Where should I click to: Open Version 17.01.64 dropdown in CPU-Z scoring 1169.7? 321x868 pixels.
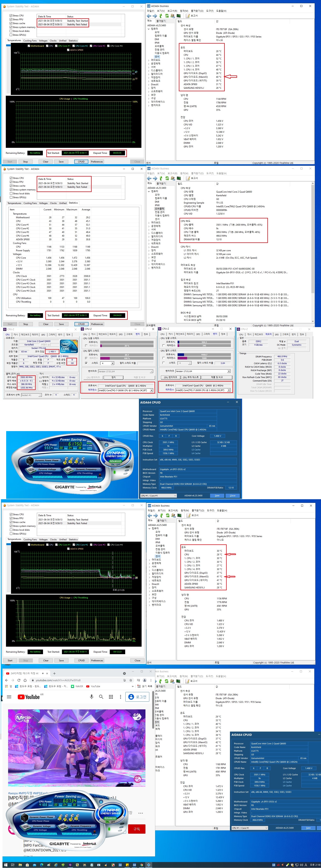203,371
